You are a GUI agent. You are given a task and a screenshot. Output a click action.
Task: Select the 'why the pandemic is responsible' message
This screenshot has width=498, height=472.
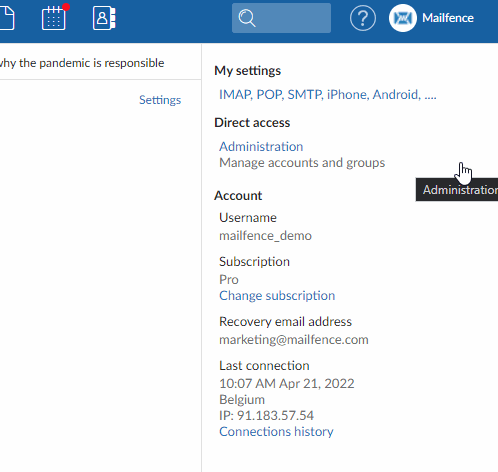pyautogui.click(x=82, y=63)
